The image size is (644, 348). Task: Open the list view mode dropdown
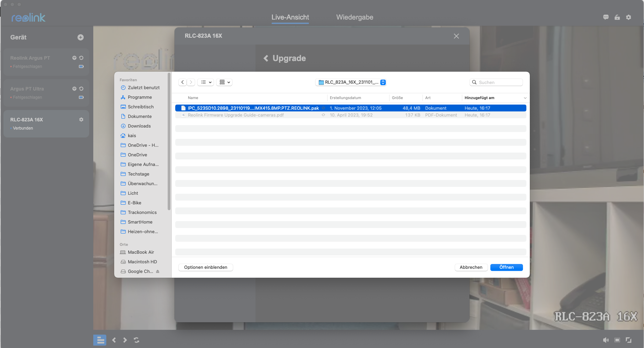206,82
